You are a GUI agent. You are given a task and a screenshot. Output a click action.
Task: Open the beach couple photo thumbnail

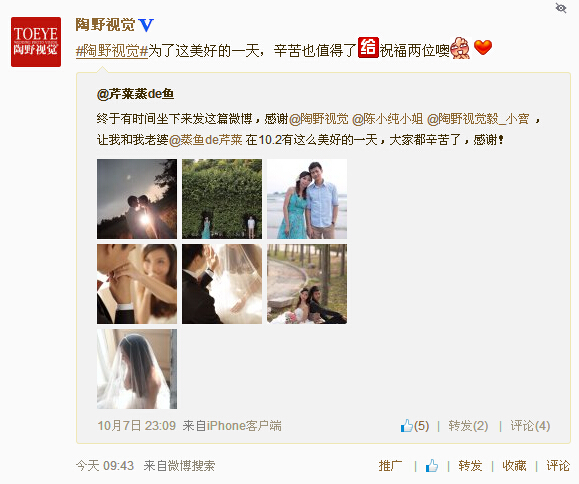pyautogui.click(x=307, y=199)
